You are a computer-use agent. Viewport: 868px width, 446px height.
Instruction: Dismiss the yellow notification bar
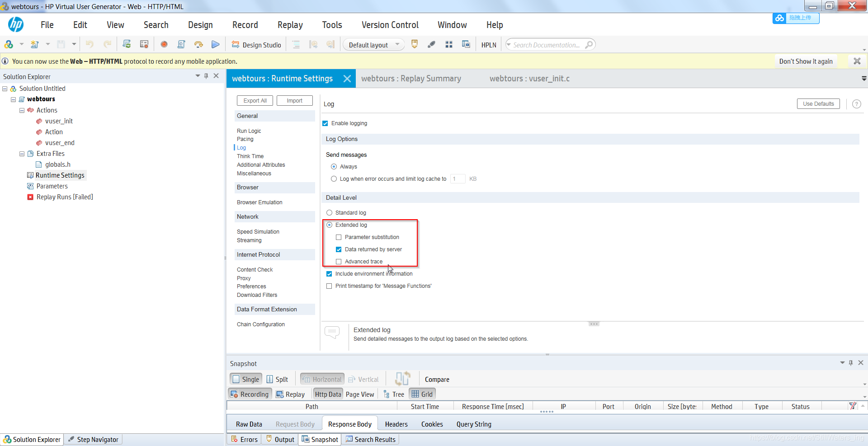coord(857,61)
